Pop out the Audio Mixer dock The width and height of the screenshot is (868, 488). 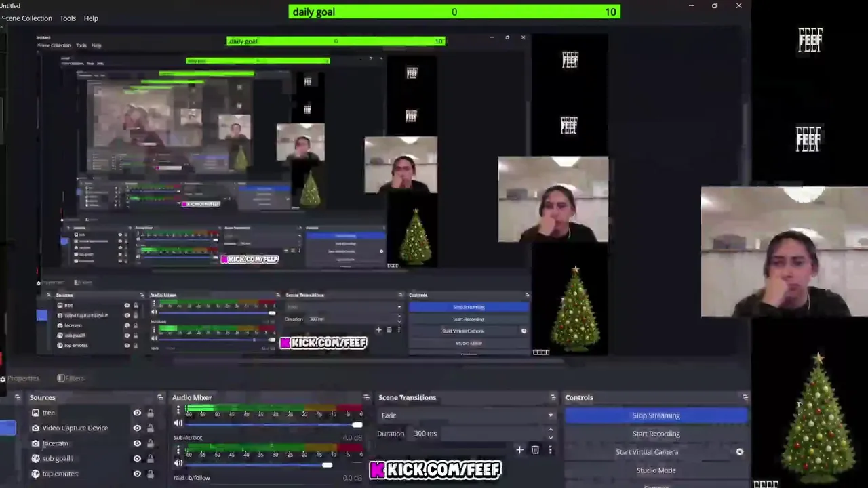pos(366,397)
